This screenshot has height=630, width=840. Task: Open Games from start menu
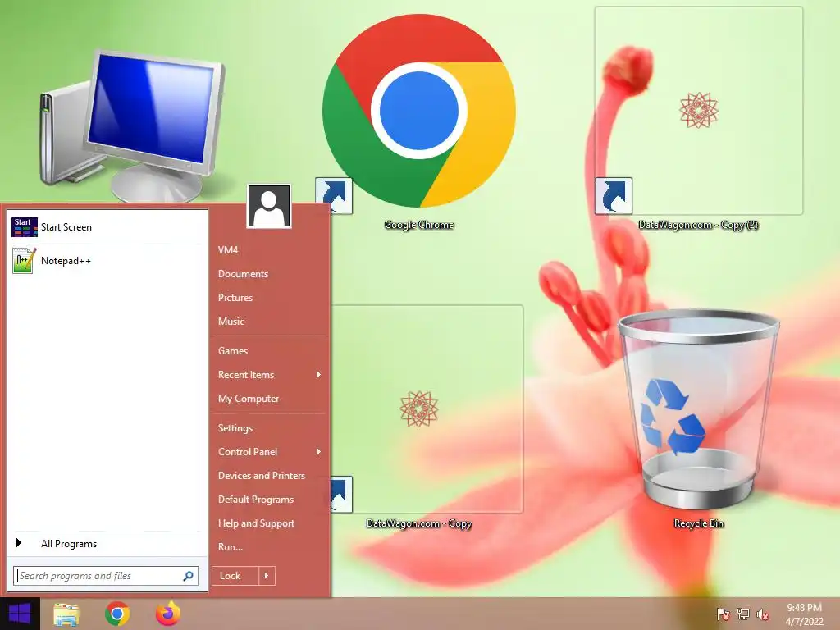pyautogui.click(x=232, y=351)
